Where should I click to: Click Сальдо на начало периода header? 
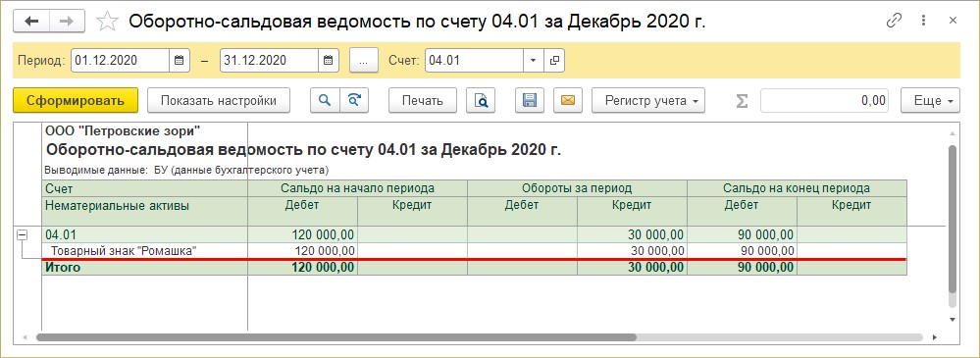point(357,187)
